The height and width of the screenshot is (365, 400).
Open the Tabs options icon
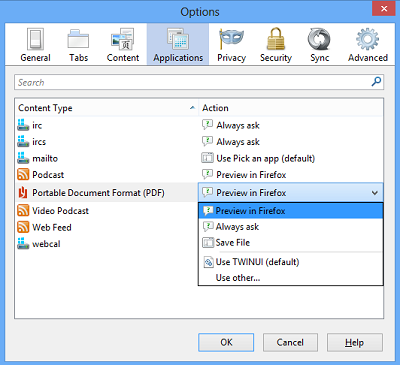78,39
